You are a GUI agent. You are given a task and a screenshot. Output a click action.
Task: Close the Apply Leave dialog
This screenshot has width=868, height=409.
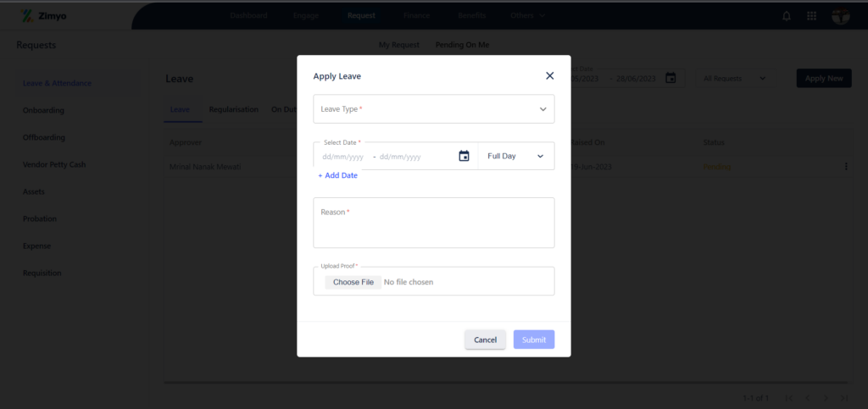click(549, 75)
